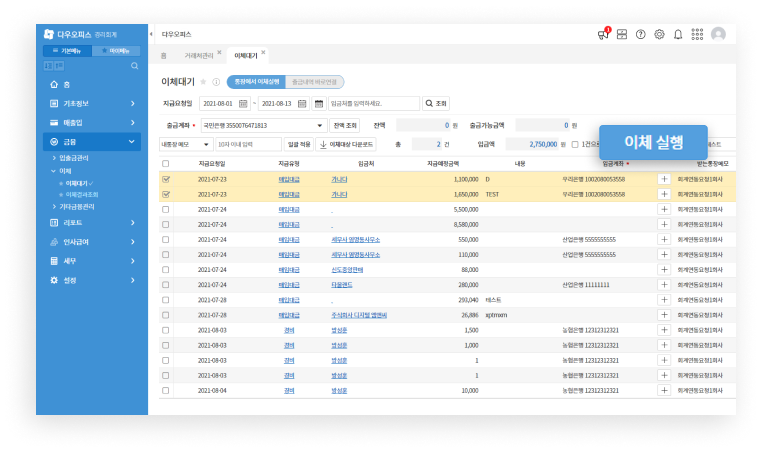
Task: Click the 잔액 조회 button
Action: pyautogui.click(x=345, y=125)
